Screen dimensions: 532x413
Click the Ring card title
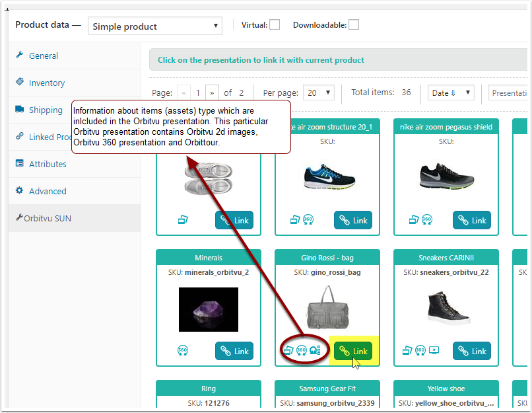click(209, 388)
